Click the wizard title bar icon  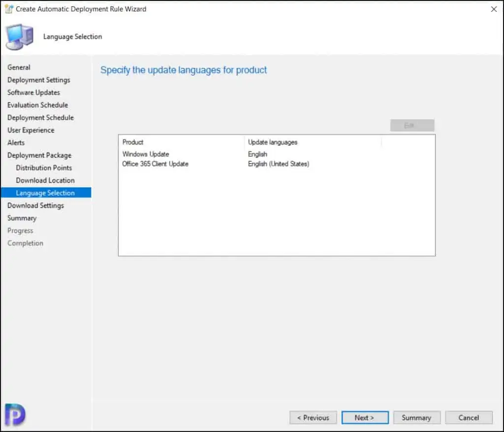tap(8, 9)
